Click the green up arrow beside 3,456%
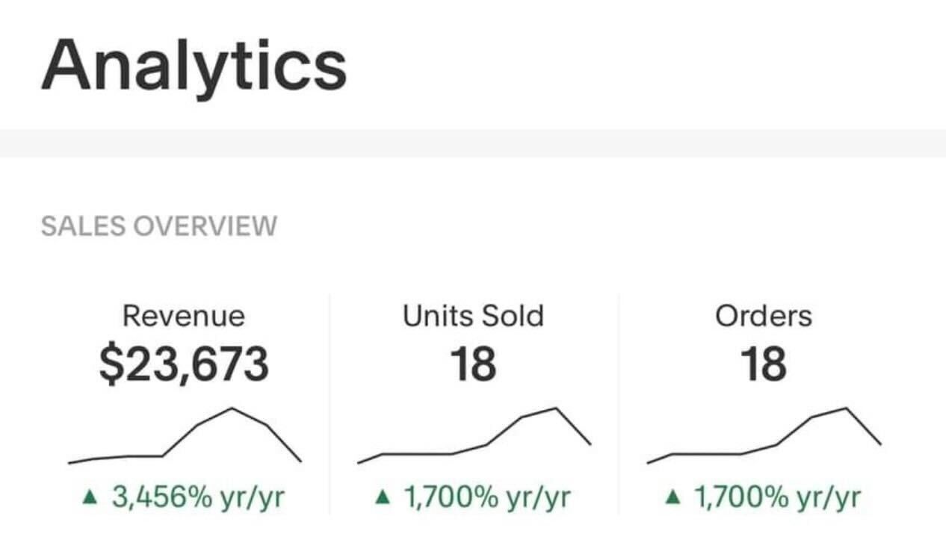Screen dimensions: 946x560 coord(90,497)
